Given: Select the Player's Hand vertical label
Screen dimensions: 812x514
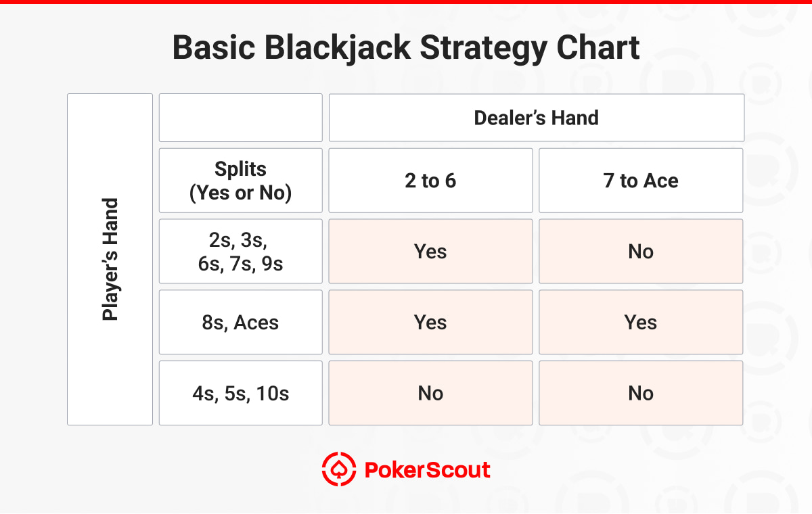Looking at the screenshot, I should point(110,259).
